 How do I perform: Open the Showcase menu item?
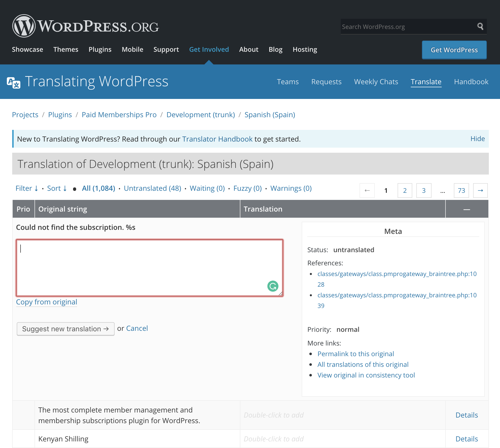(x=27, y=49)
